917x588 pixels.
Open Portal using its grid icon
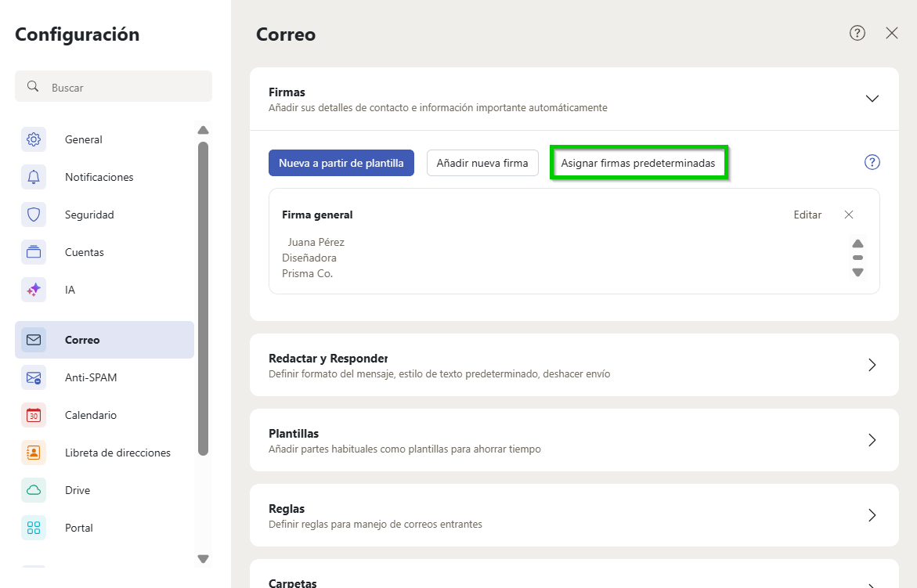pos(33,527)
